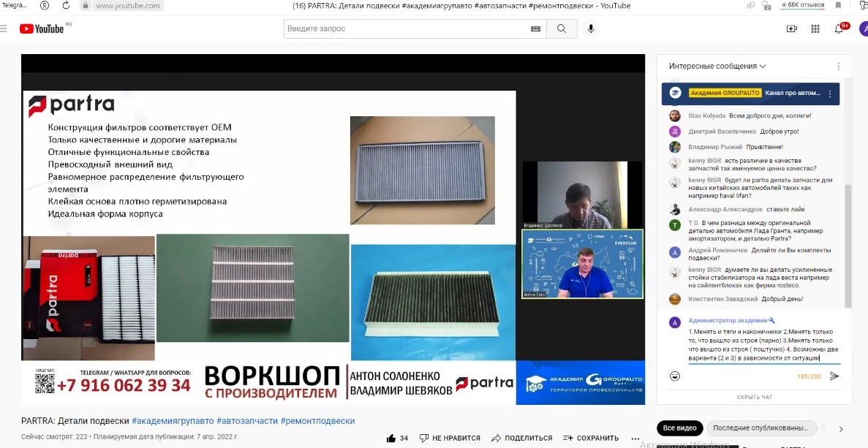
Task: Expand Интересные сообщения chat mode dropdown
Action: [x=717, y=66]
